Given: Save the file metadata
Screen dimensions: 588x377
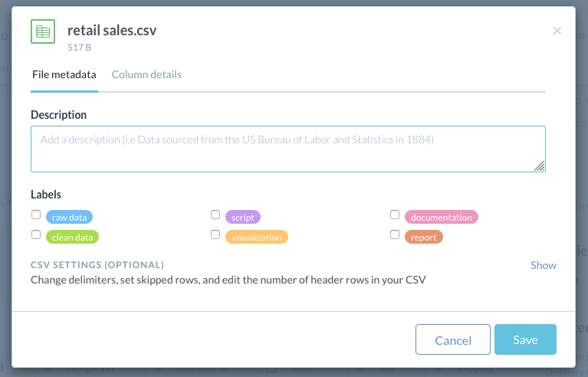Looking at the screenshot, I should pos(525,339).
